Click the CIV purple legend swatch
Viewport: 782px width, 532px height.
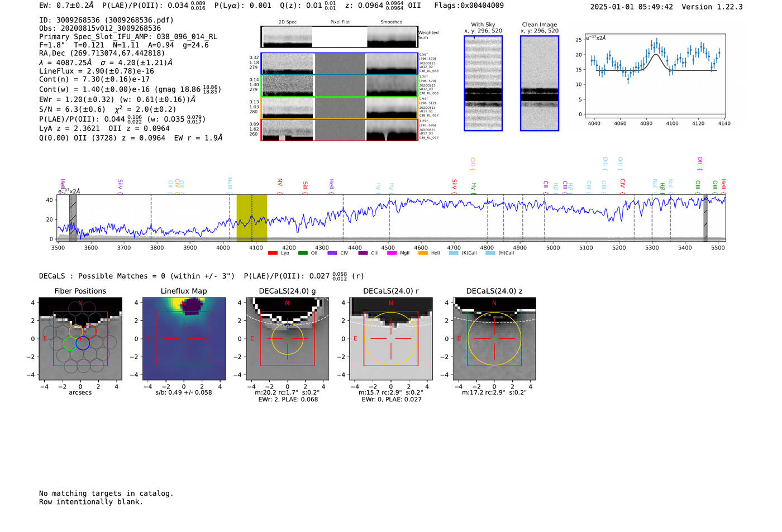[332, 253]
